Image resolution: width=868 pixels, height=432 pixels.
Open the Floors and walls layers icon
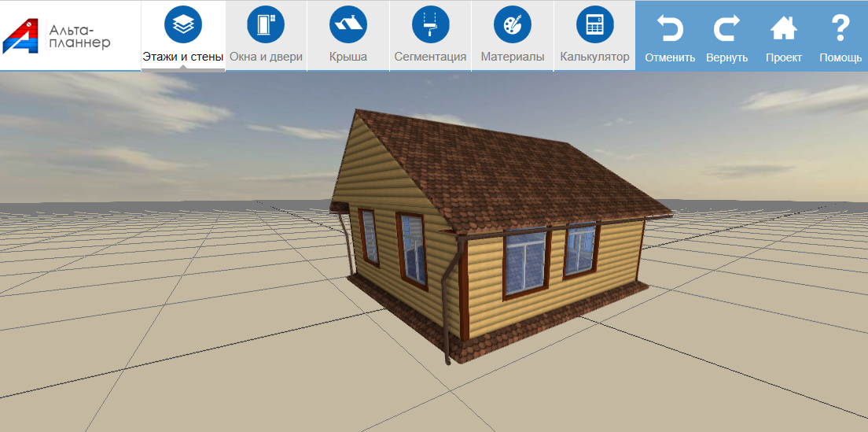point(183,24)
